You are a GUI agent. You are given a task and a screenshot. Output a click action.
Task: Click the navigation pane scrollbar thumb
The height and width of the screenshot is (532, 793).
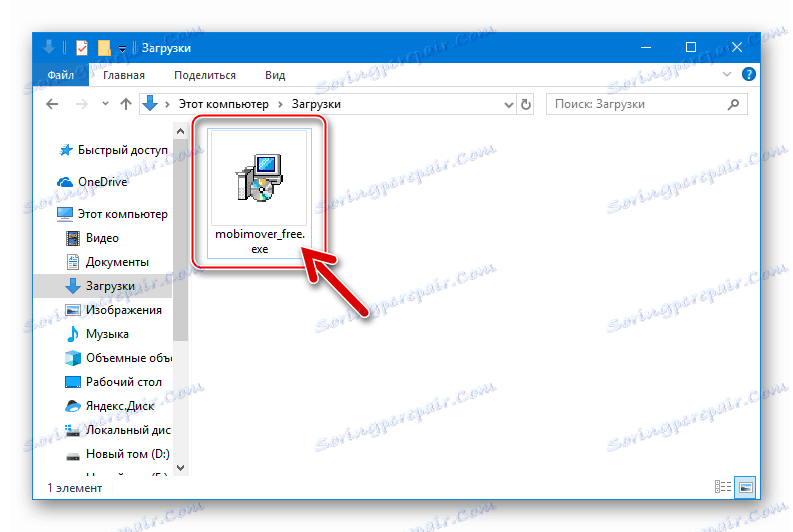tap(181, 240)
